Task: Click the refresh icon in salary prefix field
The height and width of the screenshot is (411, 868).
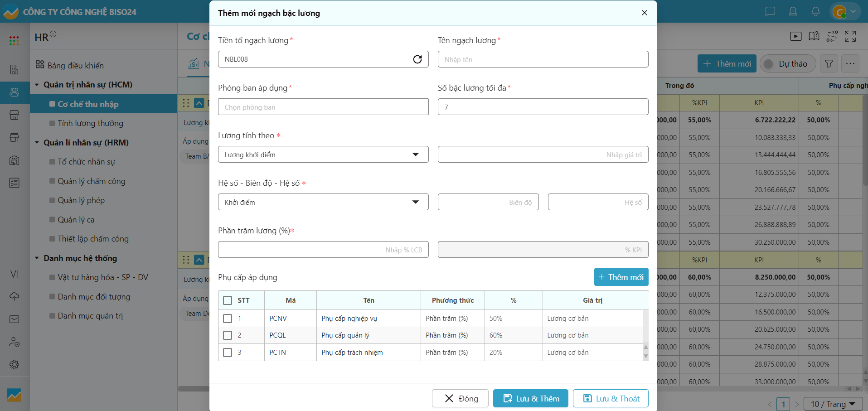Action: point(417,59)
